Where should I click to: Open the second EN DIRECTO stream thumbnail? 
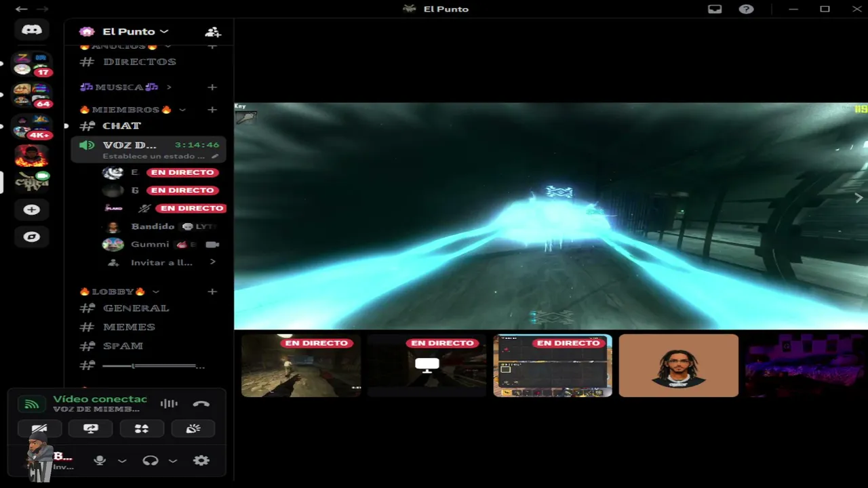pos(427,365)
